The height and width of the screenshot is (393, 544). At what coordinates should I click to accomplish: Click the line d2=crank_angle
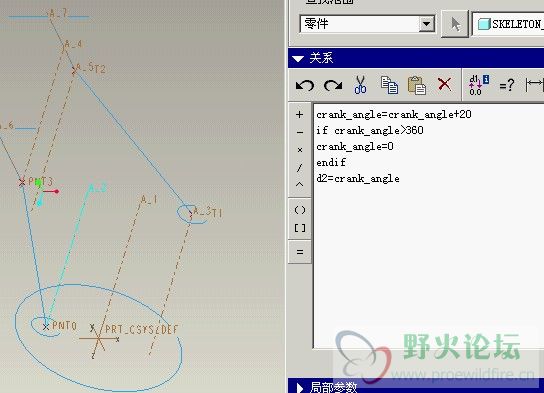pos(358,179)
